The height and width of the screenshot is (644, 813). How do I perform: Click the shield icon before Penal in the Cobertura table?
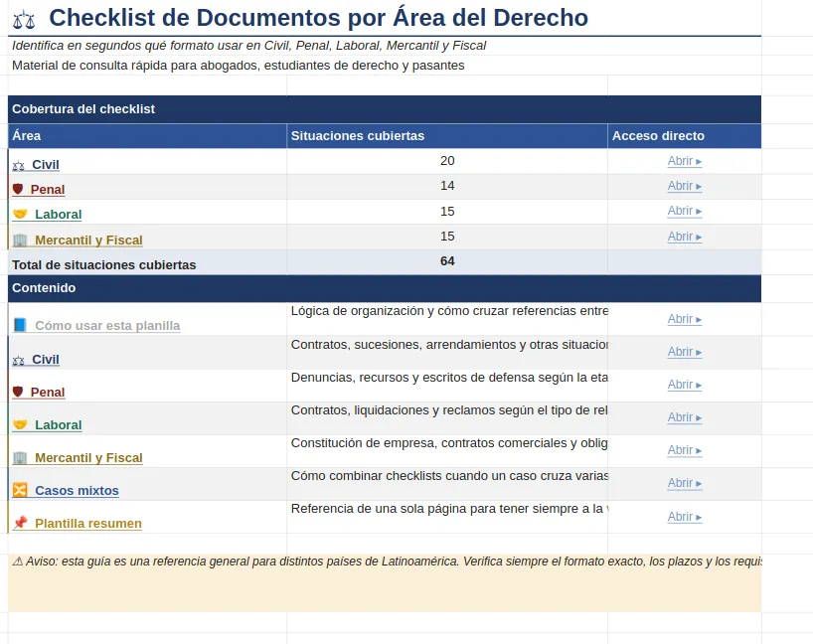coord(18,189)
